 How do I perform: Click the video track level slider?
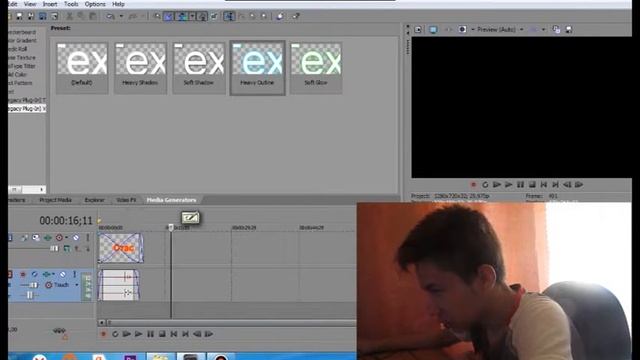click(x=54, y=248)
